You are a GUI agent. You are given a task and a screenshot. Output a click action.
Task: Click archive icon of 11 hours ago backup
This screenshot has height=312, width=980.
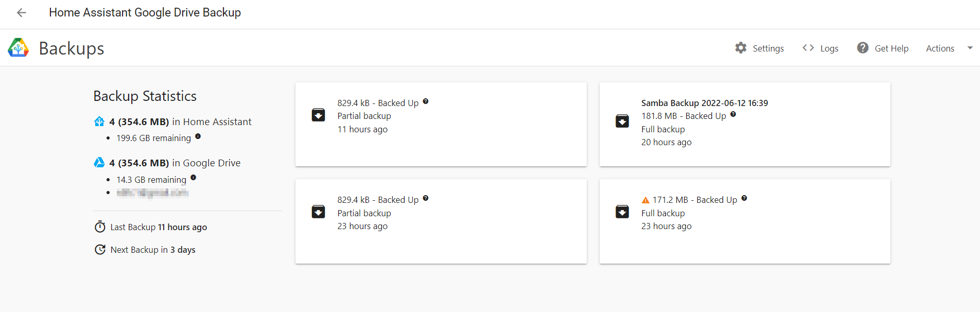[x=318, y=115]
